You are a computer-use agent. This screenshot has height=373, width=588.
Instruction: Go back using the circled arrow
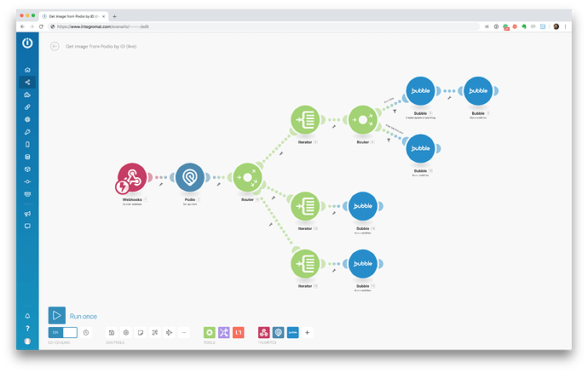click(55, 46)
